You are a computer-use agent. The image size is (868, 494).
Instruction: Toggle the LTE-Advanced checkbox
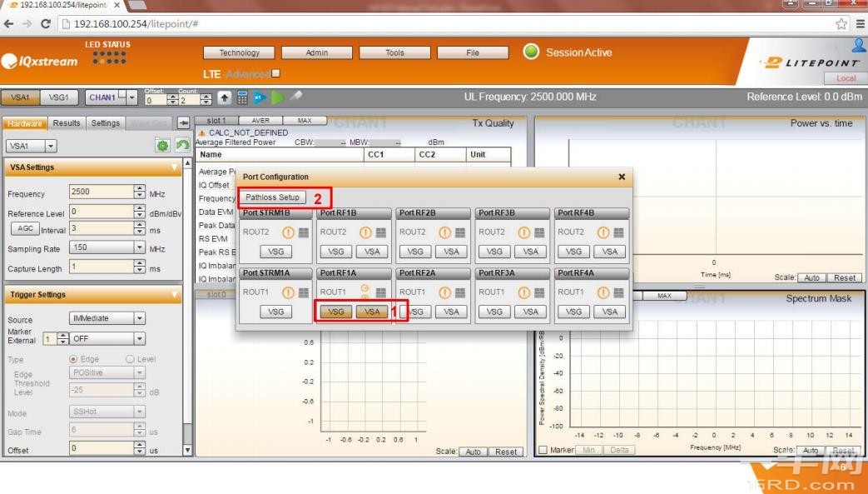click(276, 73)
